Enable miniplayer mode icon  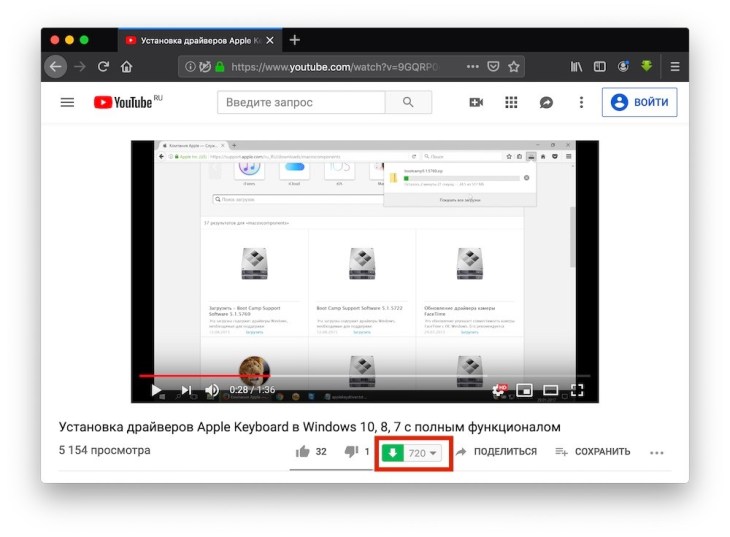click(524, 390)
